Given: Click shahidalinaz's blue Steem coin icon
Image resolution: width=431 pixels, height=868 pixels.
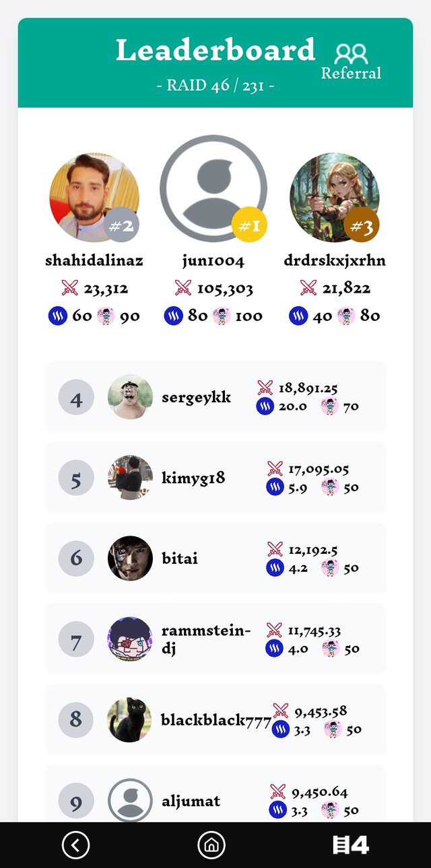Looking at the screenshot, I should (58, 316).
